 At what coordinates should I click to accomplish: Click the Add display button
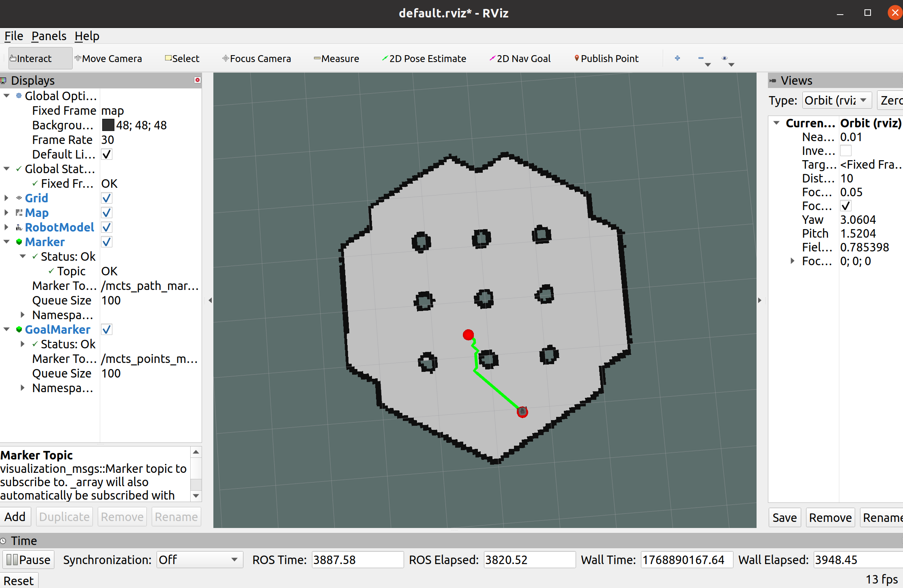click(15, 517)
